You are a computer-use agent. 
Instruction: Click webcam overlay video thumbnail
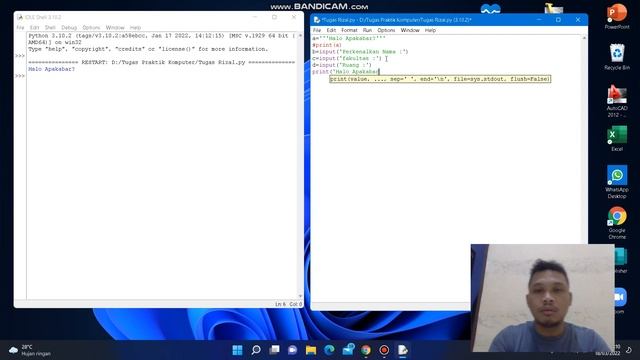[x=542, y=298]
